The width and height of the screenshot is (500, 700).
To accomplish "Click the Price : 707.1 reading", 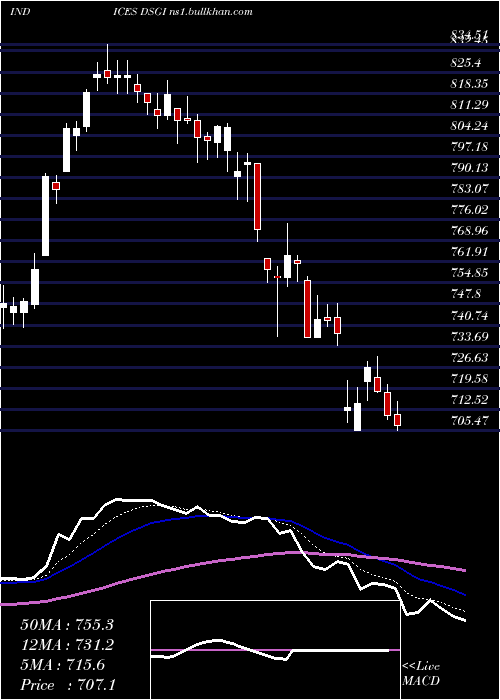I will (x=67, y=685).
